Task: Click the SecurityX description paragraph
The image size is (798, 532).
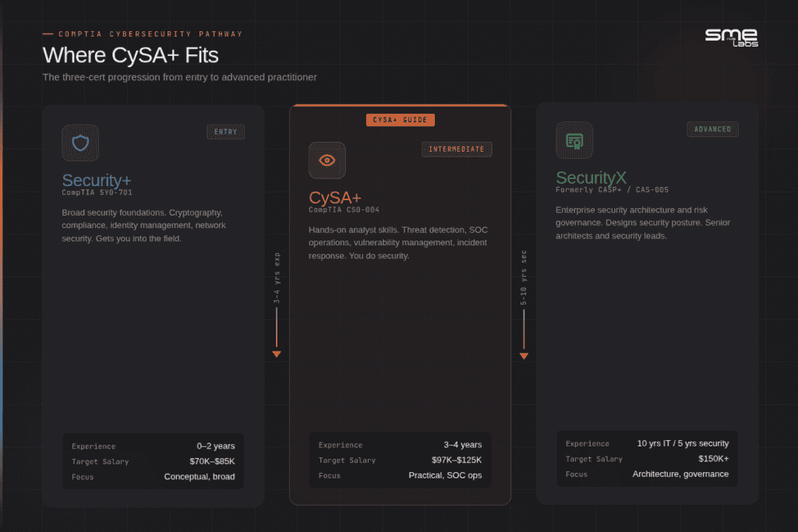Action: (x=643, y=223)
